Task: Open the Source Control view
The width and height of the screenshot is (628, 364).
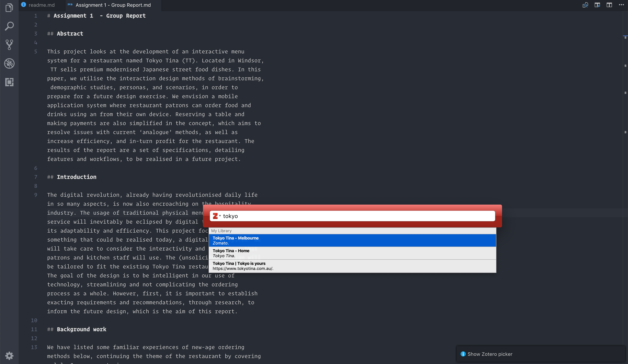Action: (9, 45)
